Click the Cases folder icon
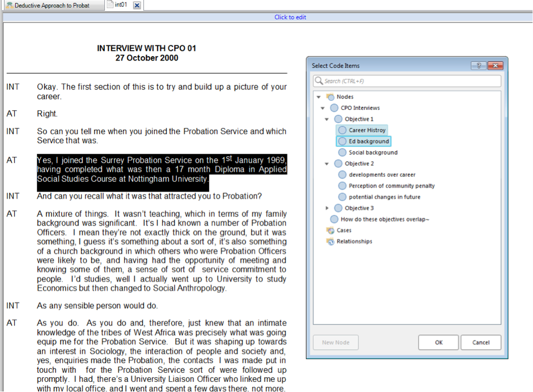 point(330,231)
